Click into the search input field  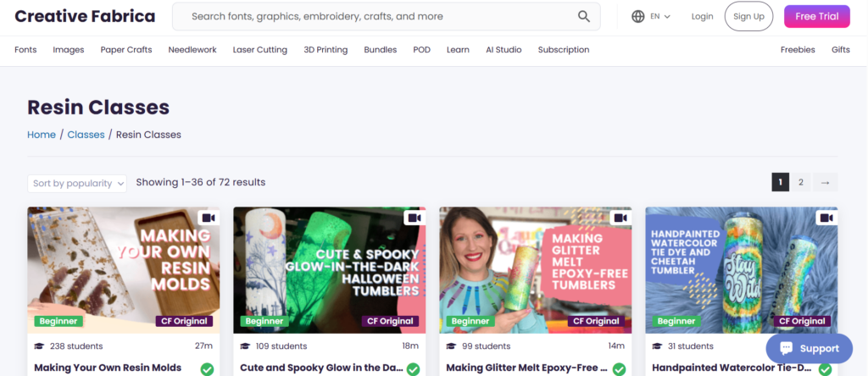[x=373, y=16]
